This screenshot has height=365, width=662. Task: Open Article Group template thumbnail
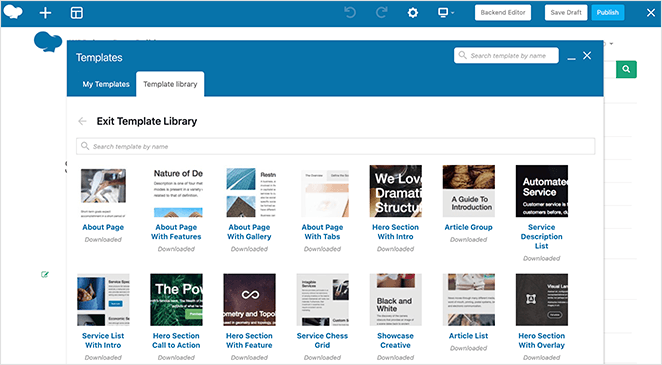click(x=469, y=191)
